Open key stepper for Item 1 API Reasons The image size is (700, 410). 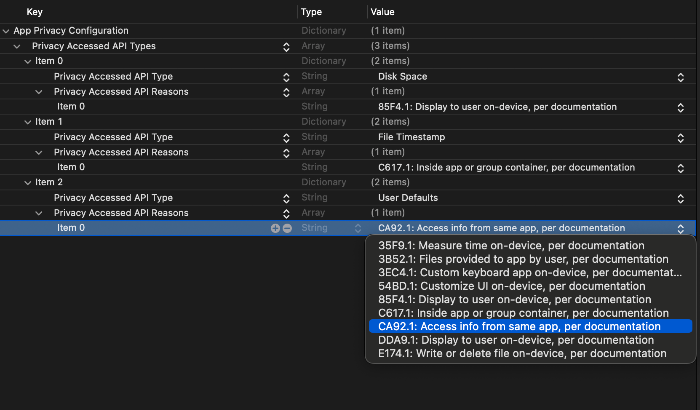[286, 153]
